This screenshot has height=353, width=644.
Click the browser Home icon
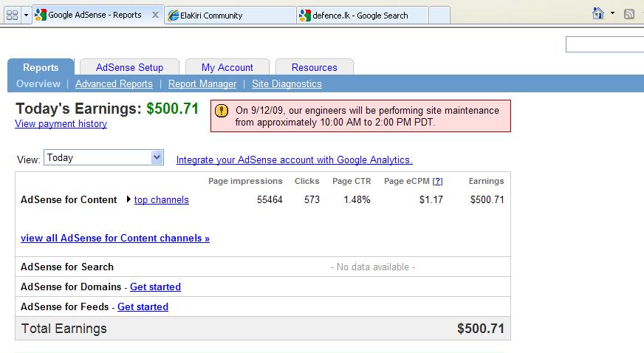point(598,13)
